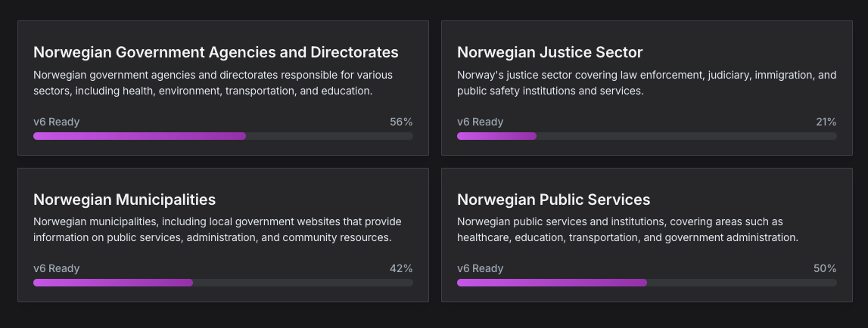Open Norwegian Justice Sector card title
868x328 pixels.
[x=549, y=52]
